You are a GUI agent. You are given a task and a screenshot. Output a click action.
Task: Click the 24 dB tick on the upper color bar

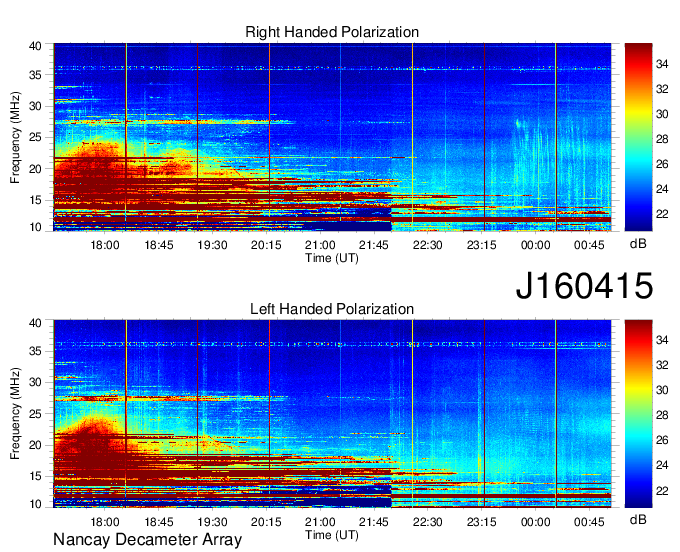tap(662, 189)
